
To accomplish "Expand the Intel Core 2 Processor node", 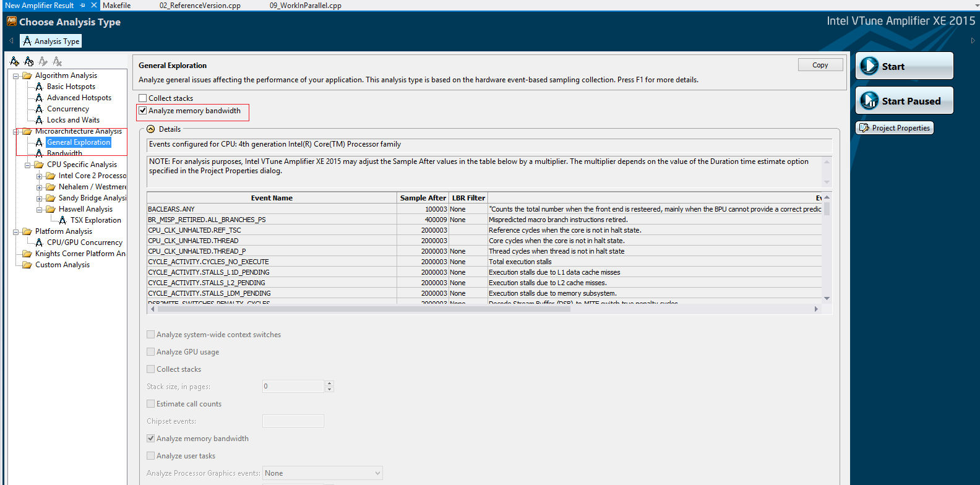I will (x=40, y=176).
